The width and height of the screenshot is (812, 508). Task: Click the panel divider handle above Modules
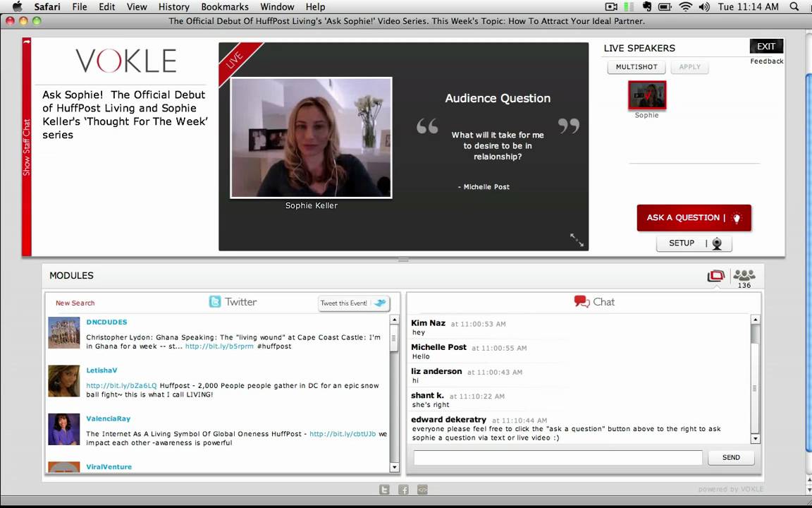[x=403, y=259]
